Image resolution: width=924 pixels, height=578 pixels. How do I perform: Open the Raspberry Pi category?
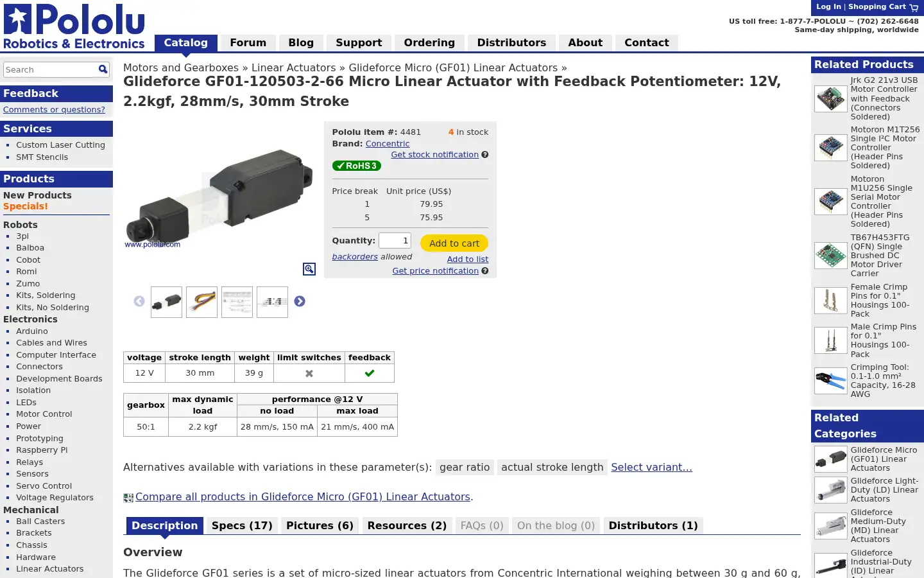coord(42,450)
